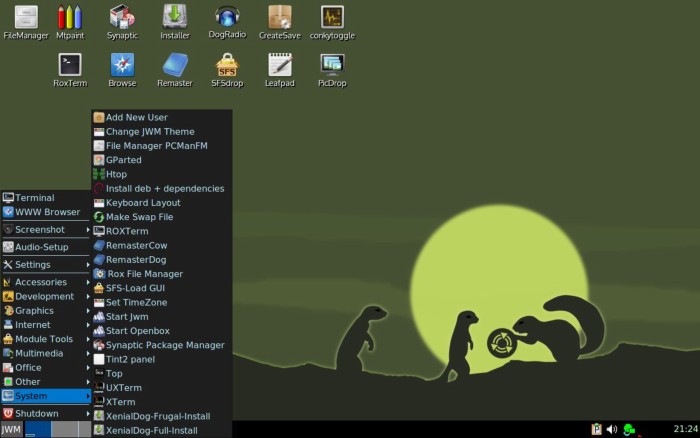Screen dimensions: 700x438
Task: Open WWW Browser from the menu
Action: click(x=46, y=212)
